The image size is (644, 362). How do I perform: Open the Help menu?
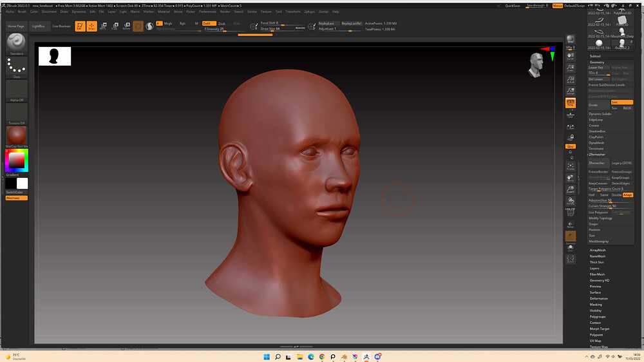pos(336,12)
